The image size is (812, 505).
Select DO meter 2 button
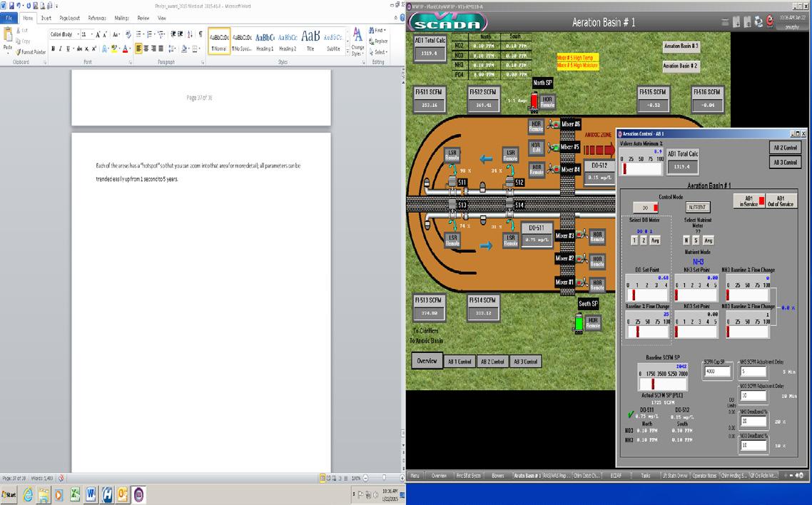(x=644, y=240)
